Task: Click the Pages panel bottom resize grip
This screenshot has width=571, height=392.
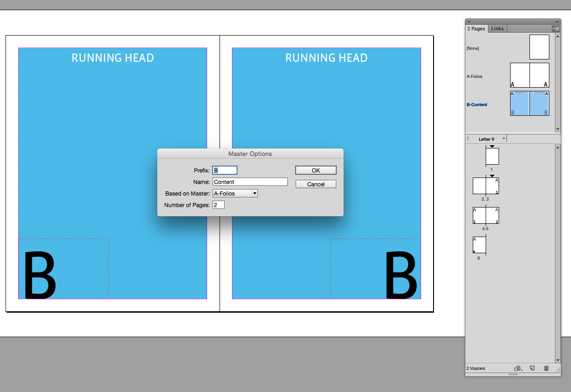Action: click(513, 374)
